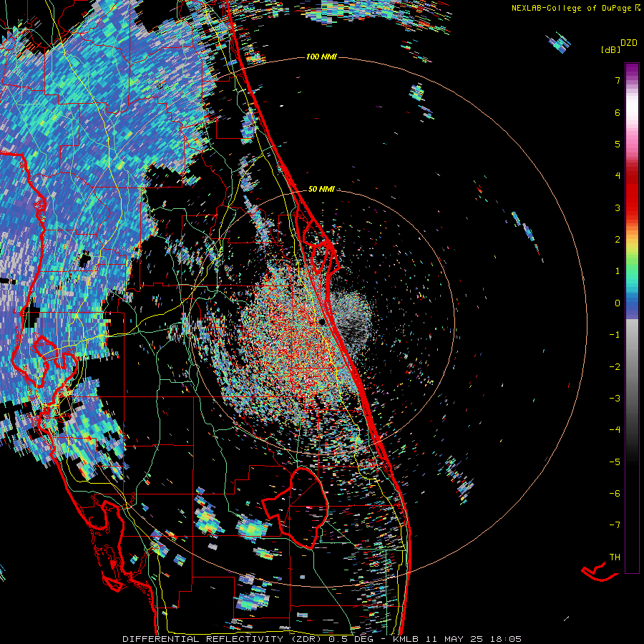Click the 2 value on the color scale
Image resolution: width=644 pixels, height=644 pixels.
(x=618, y=240)
